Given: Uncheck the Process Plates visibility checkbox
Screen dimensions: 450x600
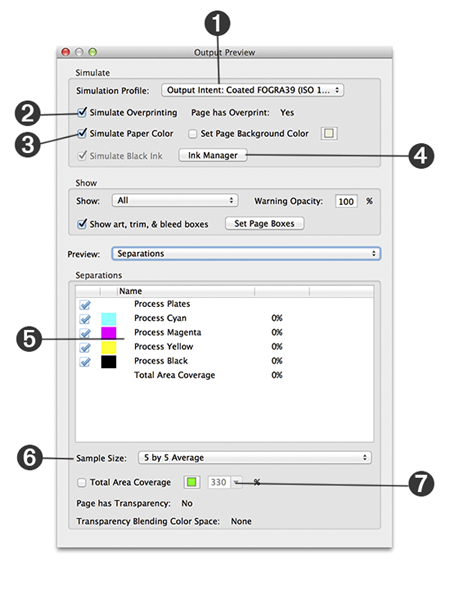Looking at the screenshot, I should pyautogui.click(x=85, y=305).
